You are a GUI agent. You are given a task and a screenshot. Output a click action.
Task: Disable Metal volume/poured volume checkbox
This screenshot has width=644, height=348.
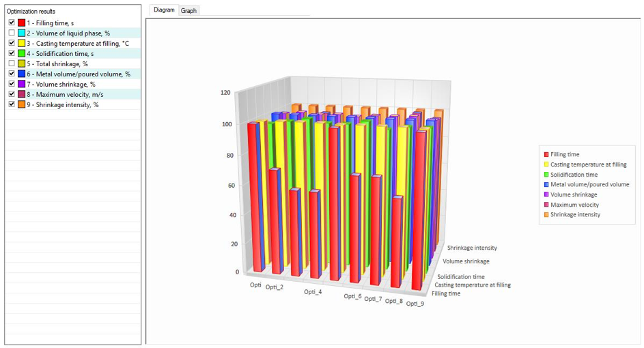[12, 74]
